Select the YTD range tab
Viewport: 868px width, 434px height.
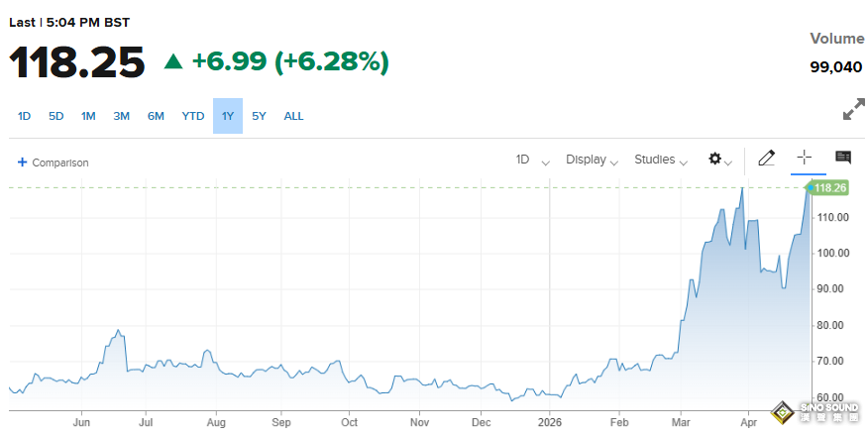tap(193, 116)
